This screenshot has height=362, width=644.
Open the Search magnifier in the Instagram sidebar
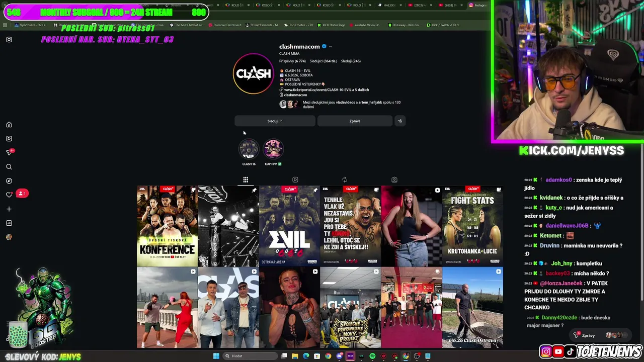[x=9, y=167]
